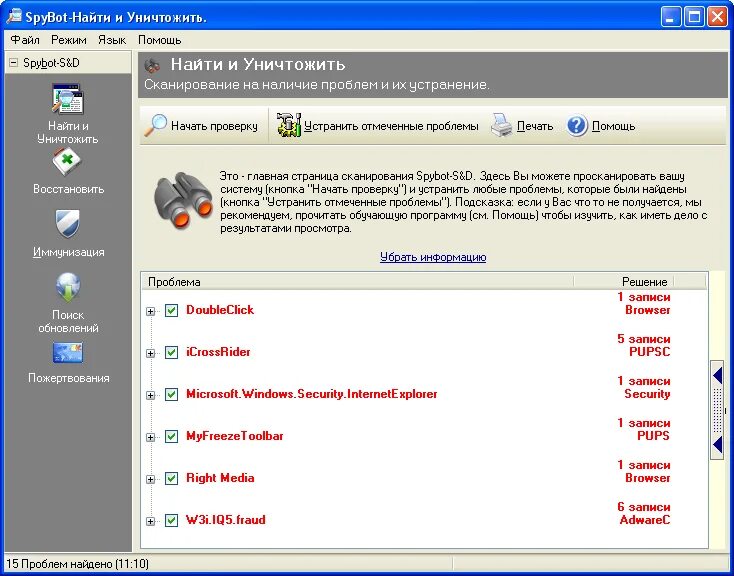Click the Печать button label
Image resolution: width=734 pixels, height=576 pixels.
[535, 126]
